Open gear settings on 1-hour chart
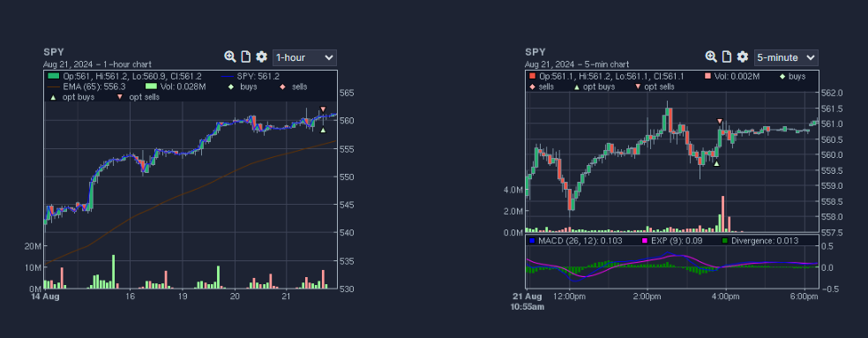This screenshot has height=338, width=868. pyautogui.click(x=261, y=56)
